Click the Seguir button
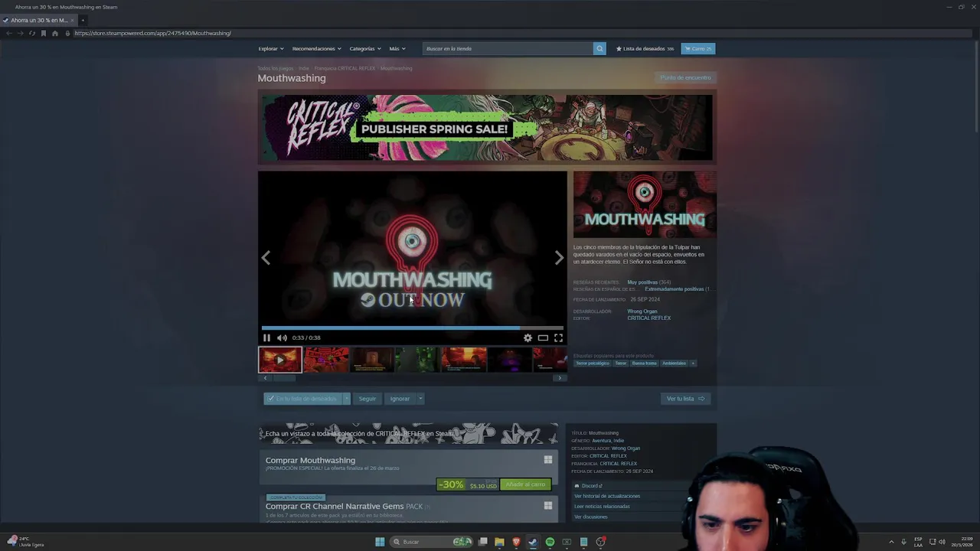Viewport: 980px width, 551px height. (x=367, y=399)
